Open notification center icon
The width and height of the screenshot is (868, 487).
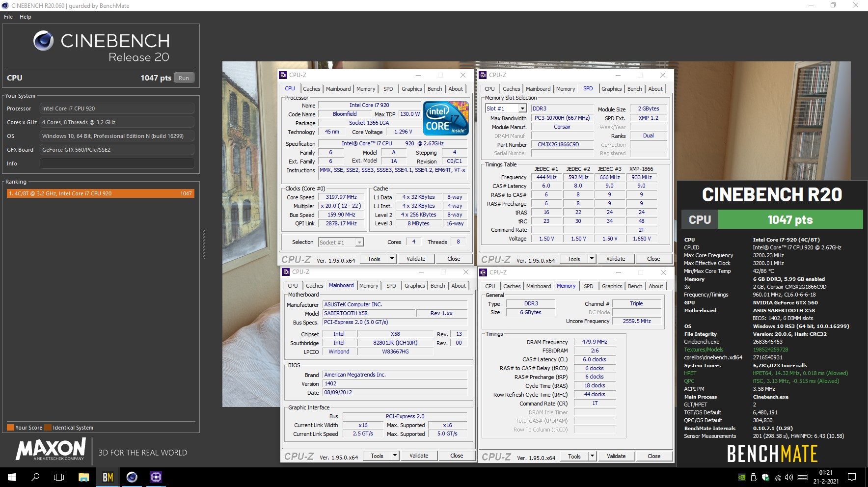[852, 477]
